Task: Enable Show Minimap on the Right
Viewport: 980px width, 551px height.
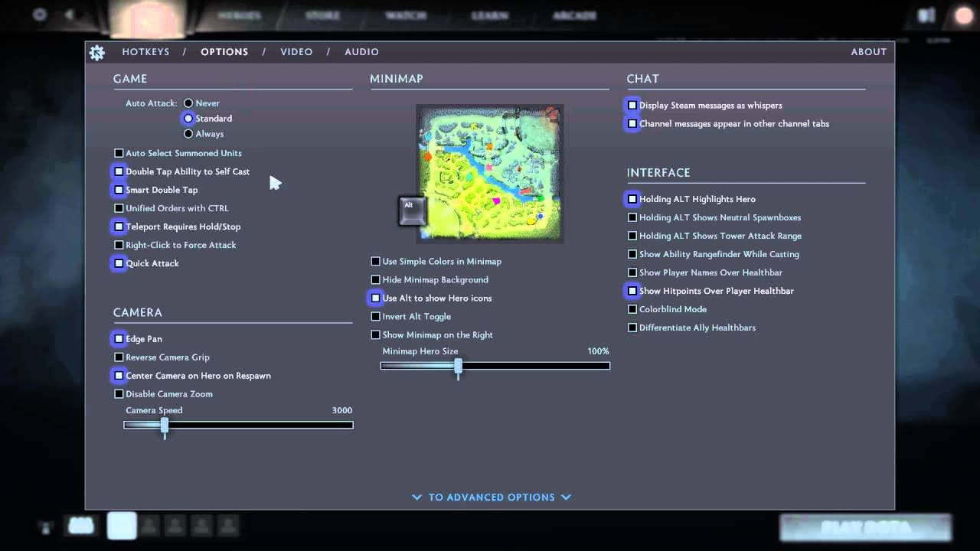Action: tap(376, 335)
